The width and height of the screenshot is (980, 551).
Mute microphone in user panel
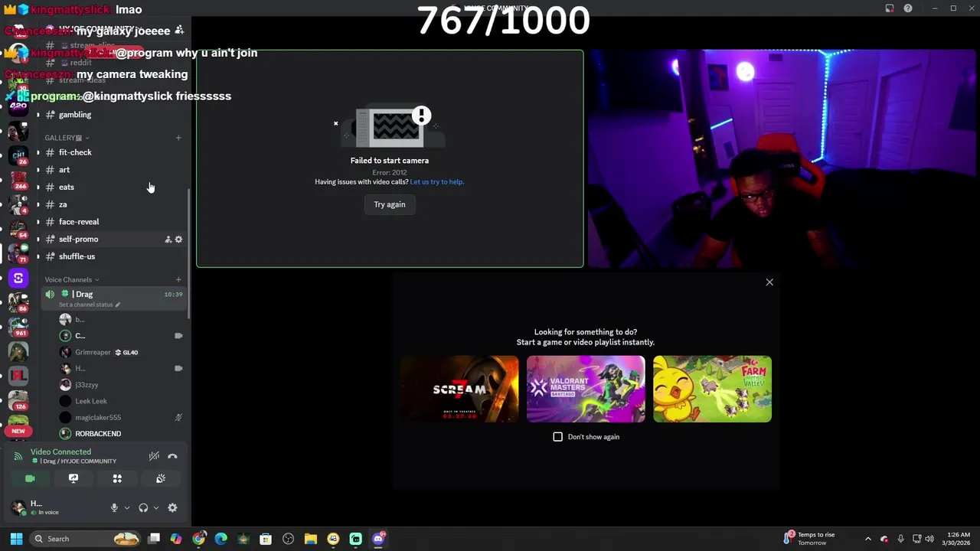pos(114,507)
